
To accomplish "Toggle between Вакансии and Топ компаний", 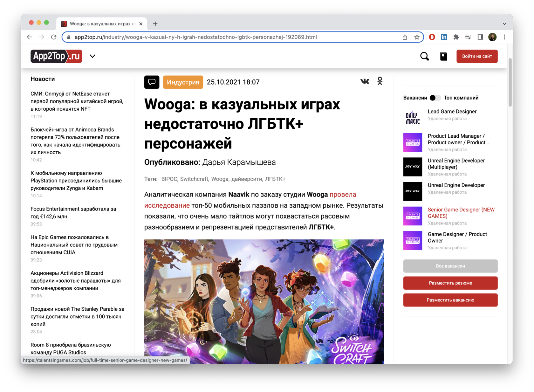I will pos(435,98).
